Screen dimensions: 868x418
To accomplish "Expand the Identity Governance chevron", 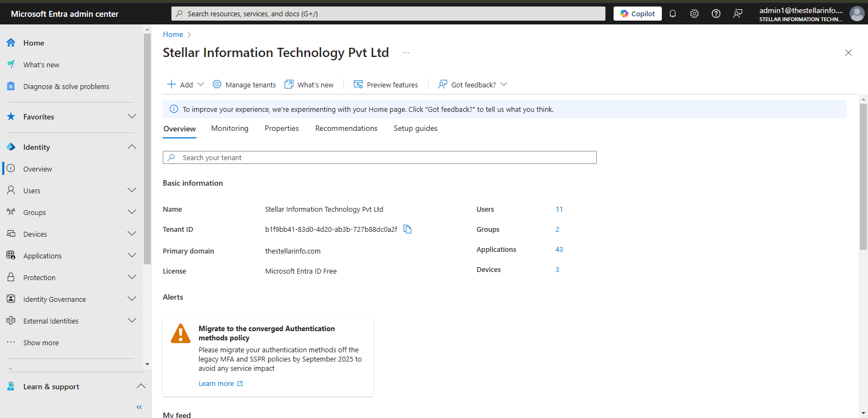I will (x=132, y=299).
